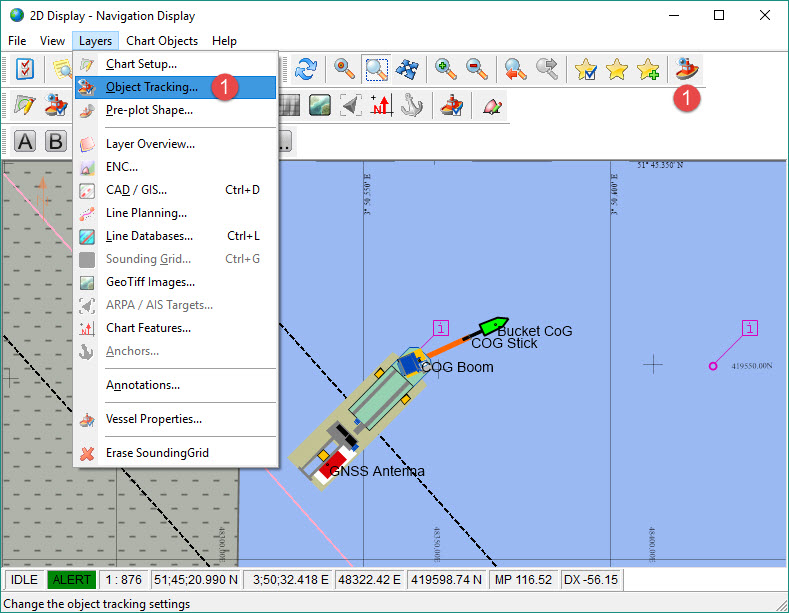Click the green ALERT status indicator
The height and width of the screenshot is (613, 789).
(71, 579)
